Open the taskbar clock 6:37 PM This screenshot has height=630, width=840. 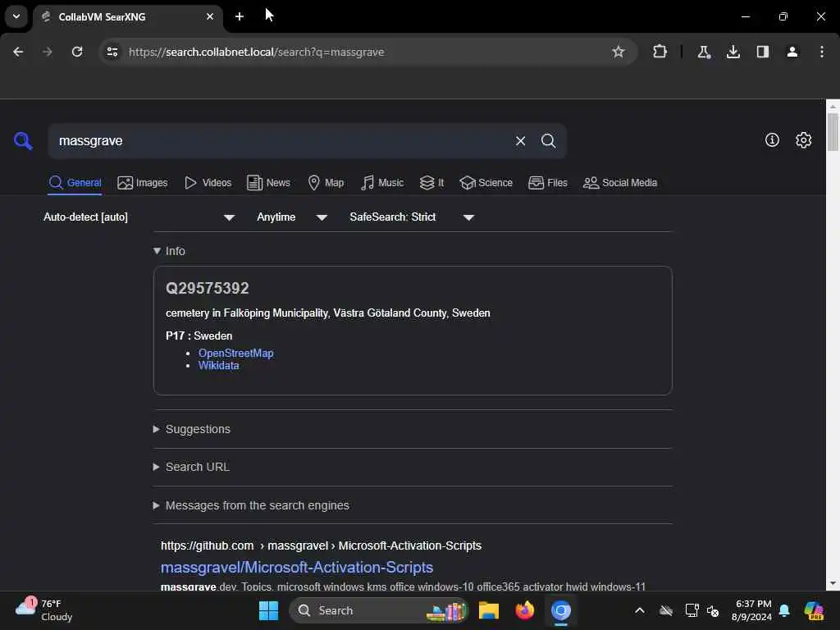[x=752, y=610]
